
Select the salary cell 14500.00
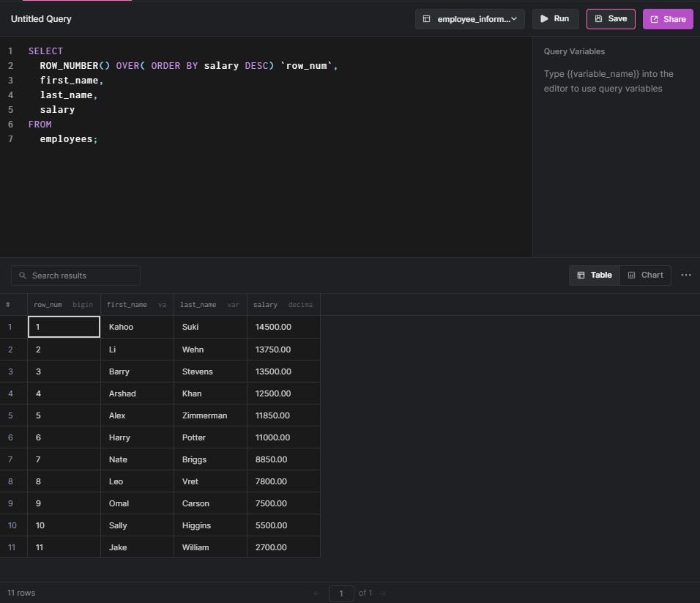click(x=283, y=327)
